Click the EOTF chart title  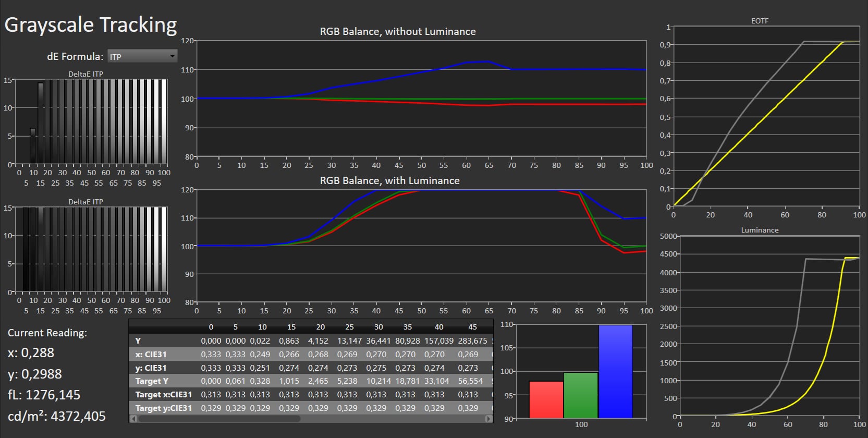pos(760,21)
